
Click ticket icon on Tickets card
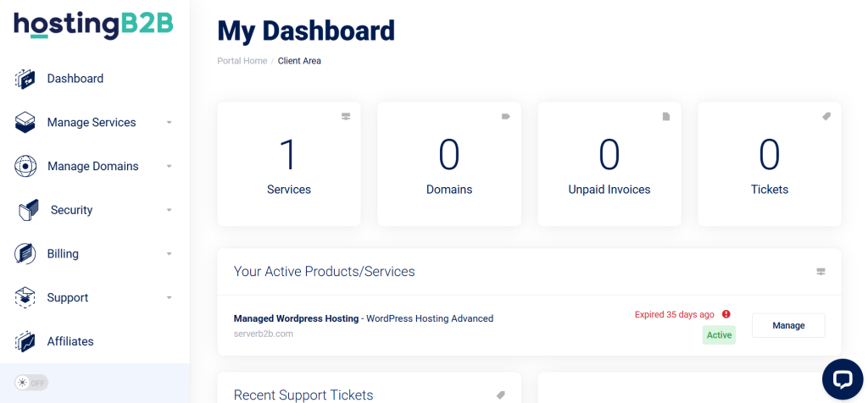826,117
